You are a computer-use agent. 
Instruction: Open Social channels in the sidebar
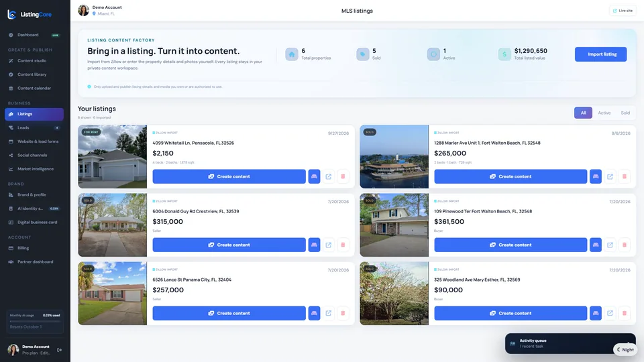click(x=34, y=155)
